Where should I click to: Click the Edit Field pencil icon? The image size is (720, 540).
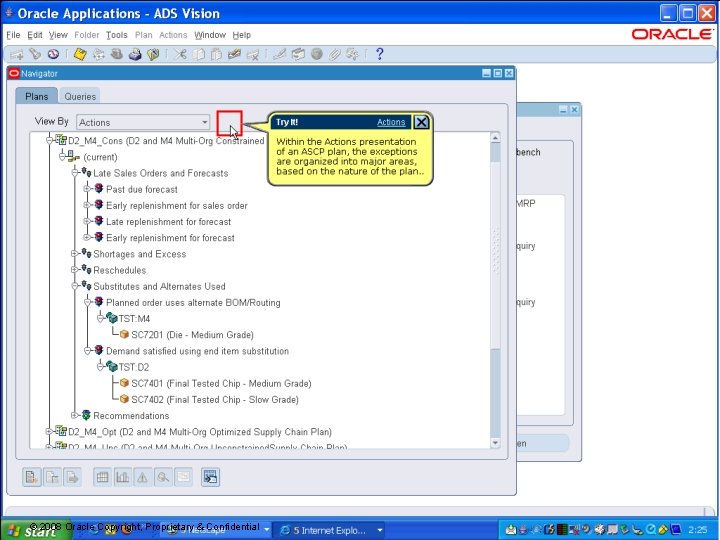click(x=280, y=54)
